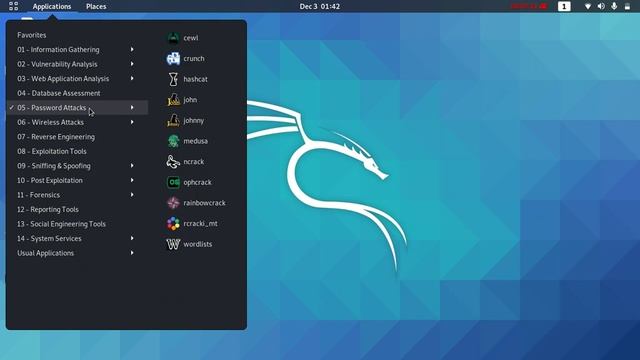Select 12 - Reporting Tools category
640x360 pixels.
click(48, 209)
